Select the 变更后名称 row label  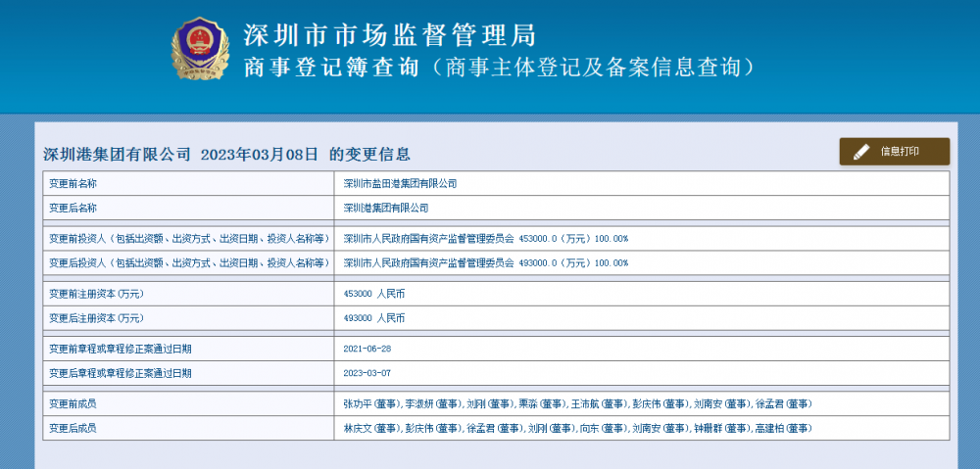pyautogui.click(x=73, y=208)
